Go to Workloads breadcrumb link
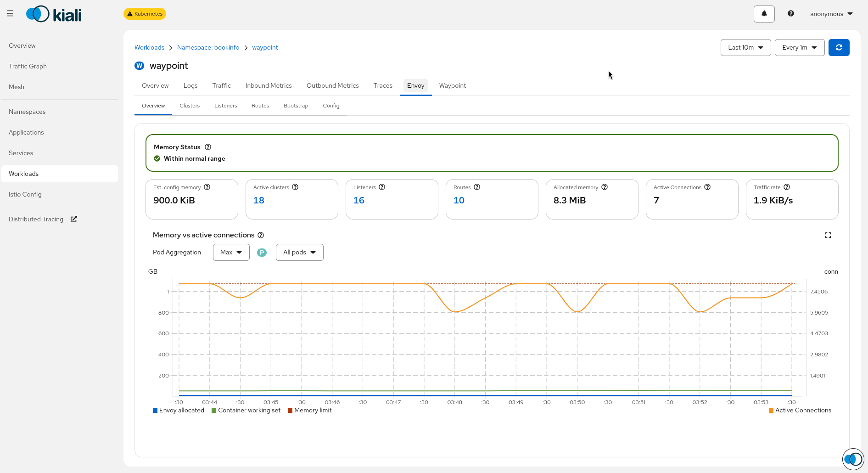Screen dimensions: 868x473 pos(149,47)
